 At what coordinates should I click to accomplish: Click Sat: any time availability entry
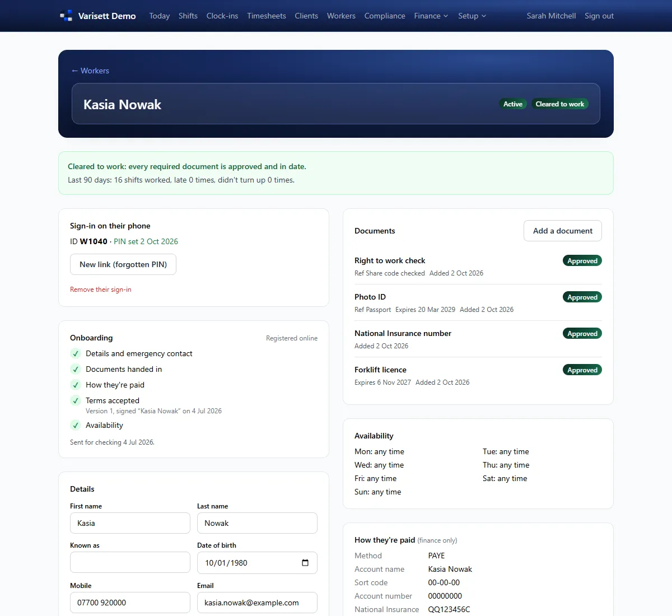(x=505, y=478)
